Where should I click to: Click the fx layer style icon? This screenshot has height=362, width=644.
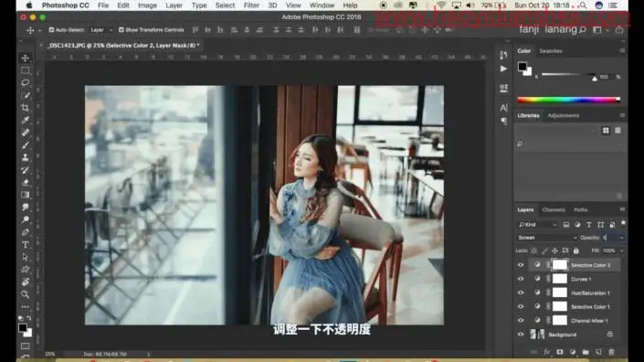(546, 352)
